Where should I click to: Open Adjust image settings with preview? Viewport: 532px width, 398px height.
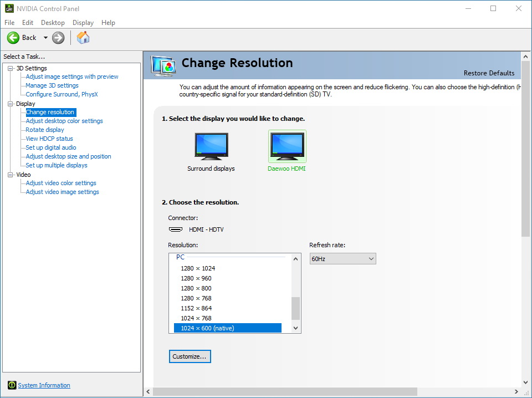pyautogui.click(x=72, y=76)
